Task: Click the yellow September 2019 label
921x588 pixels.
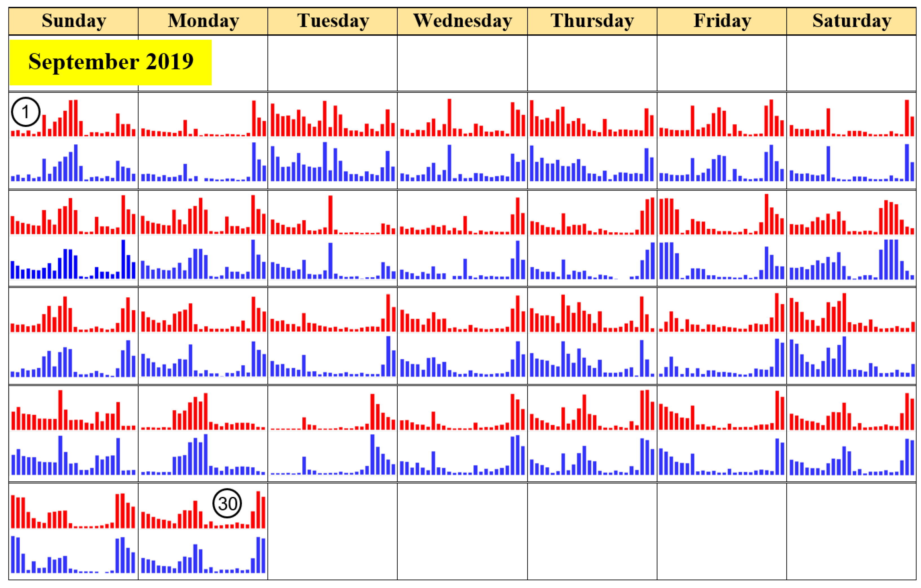Action: click(x=110, y=62)
